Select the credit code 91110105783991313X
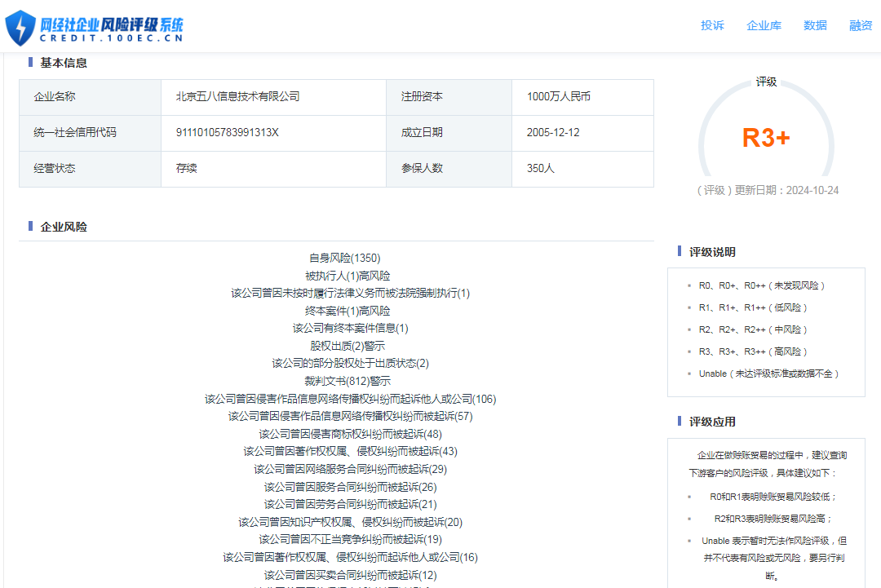The image size is (881, 588). [227, 132]
